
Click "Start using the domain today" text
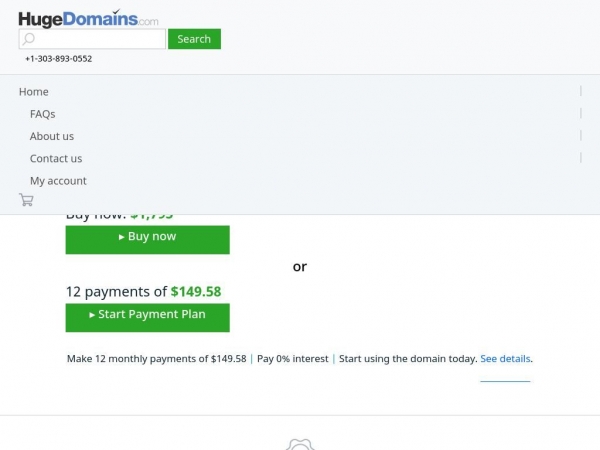click(x=408, y=359)
